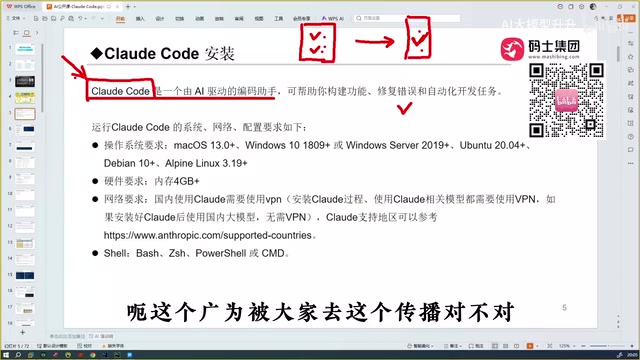Click the new document icon in quick toolbar

(36, 18)
